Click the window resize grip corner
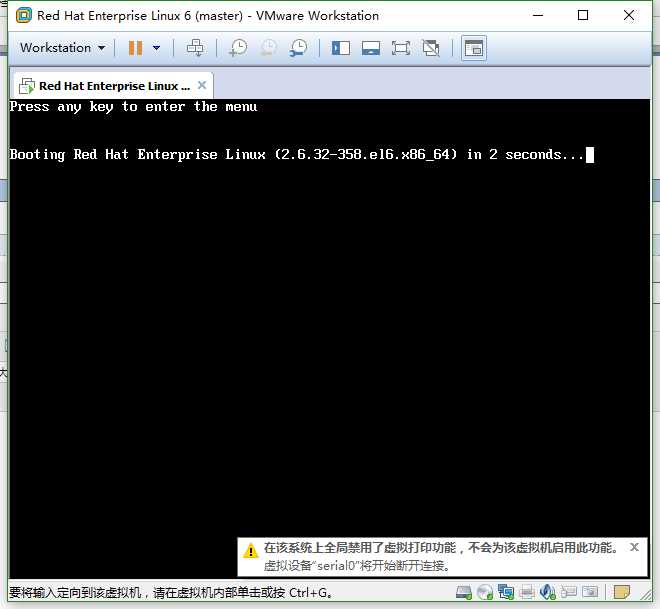The image size is (660, 609). (x=645, y=594)
